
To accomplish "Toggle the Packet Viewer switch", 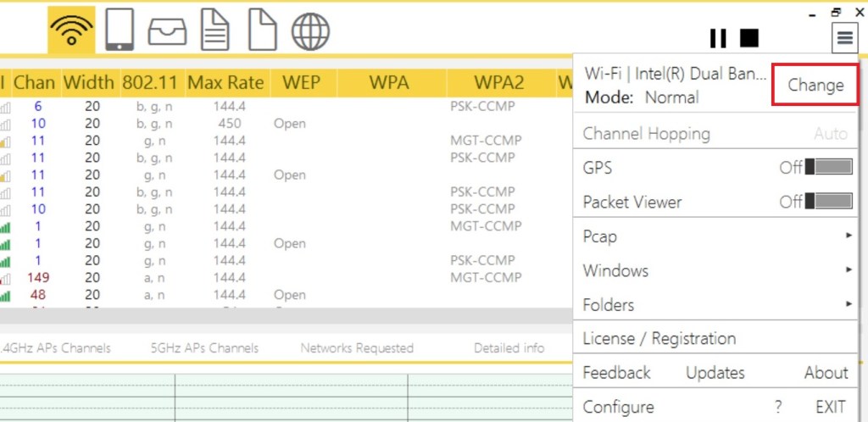I will (x=828, y=202).
